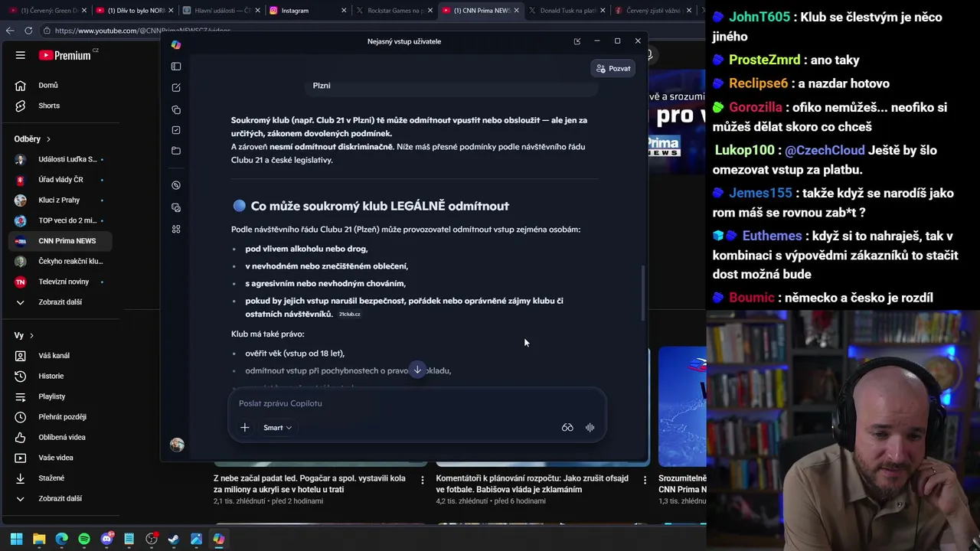Open the apps grid icon in Copilot sidebar
The width and height of the screenshot is (980, 551).
[x=176, y=229]
